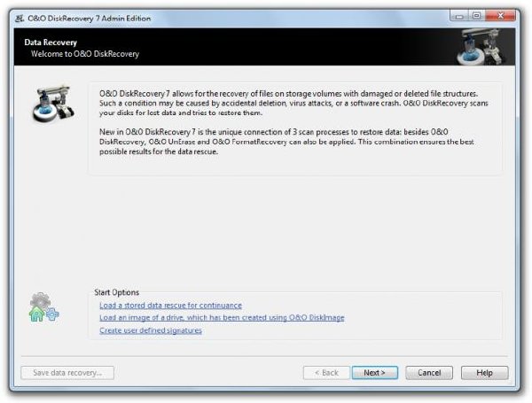This screenshot has height=403, width=532.
Task: Close the DiskRecovery window
Action: tap(500, 16)
